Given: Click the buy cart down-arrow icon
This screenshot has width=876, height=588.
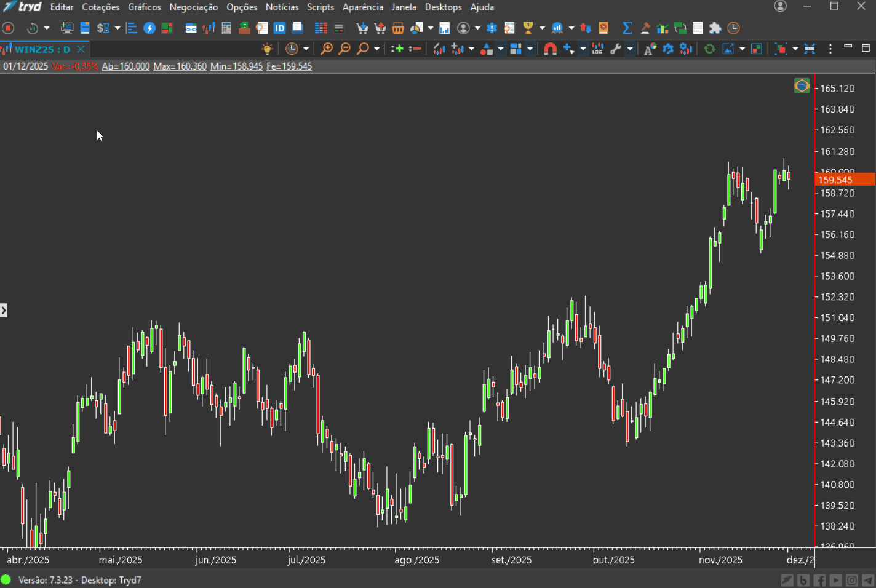Looking at the screenshot, I should 362,28.
